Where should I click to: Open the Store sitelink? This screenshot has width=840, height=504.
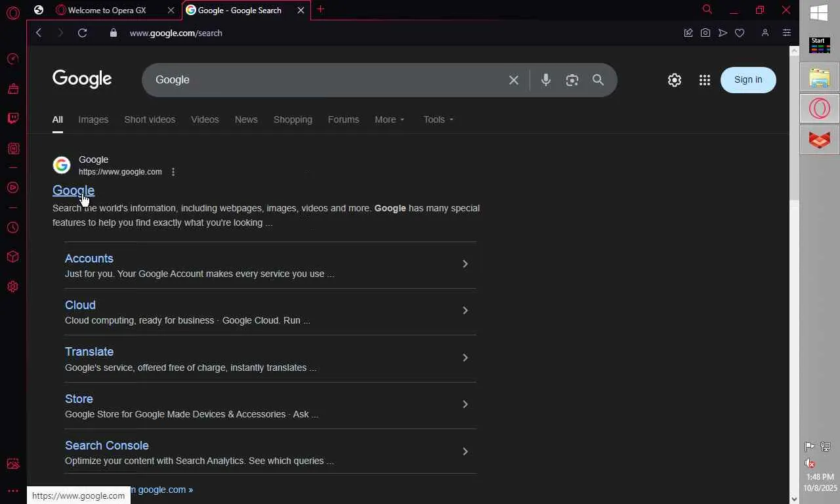coord(79,399)
